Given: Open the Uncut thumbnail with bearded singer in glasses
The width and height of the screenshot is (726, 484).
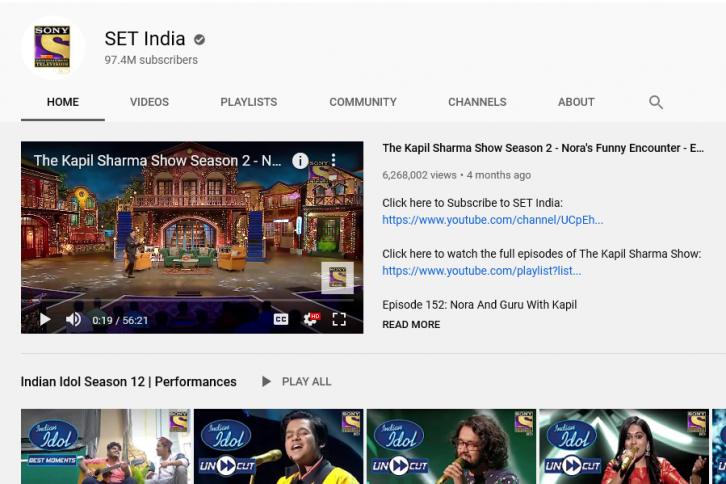Looking at the screenshot, I should coord(451,446).
